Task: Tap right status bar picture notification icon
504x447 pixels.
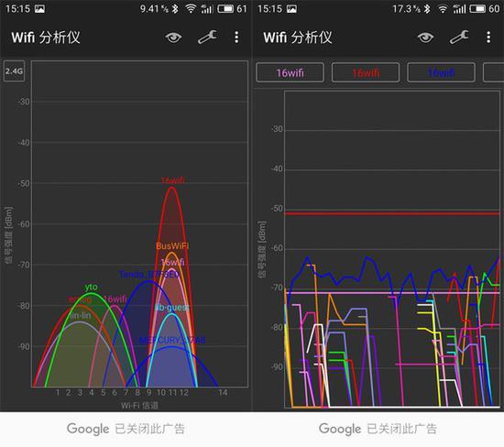Action: 291,8
